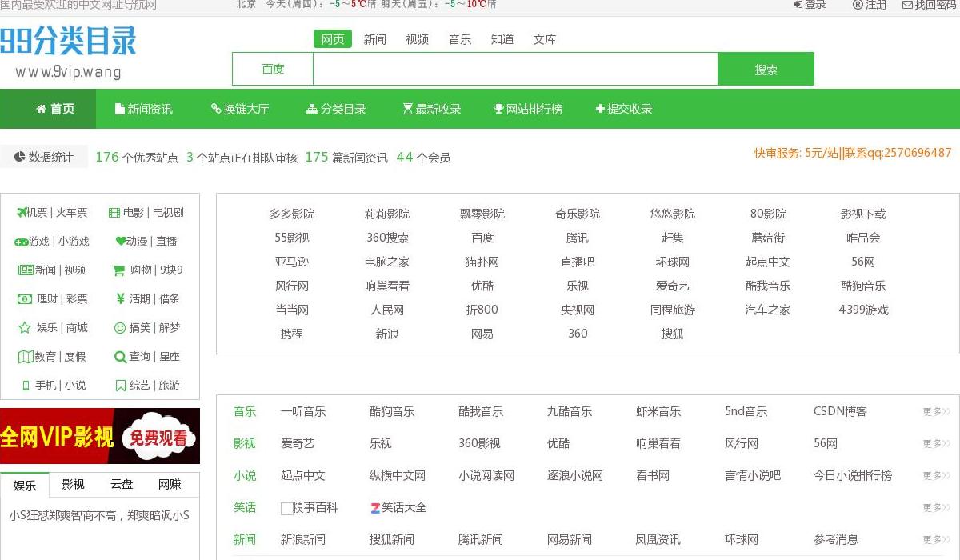Click the 小S狂怼郑爽 news headline
Screen dimensions: 960x560
[99, 515]
